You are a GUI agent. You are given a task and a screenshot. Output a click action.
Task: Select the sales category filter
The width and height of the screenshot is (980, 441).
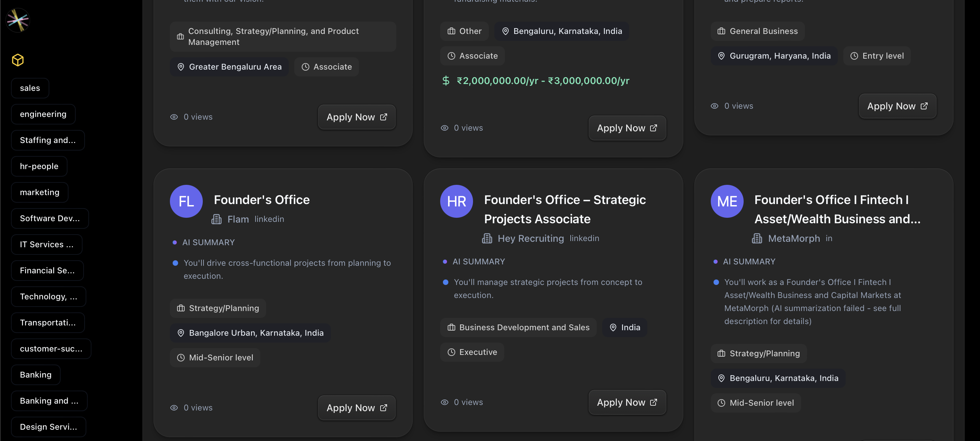click(x=30, y=88)
